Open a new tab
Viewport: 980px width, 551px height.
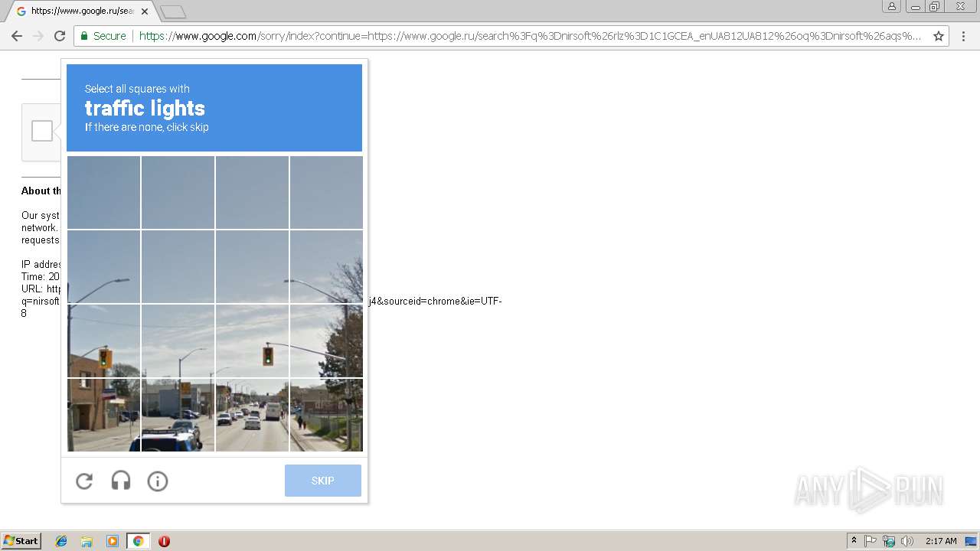coord(173,12)
